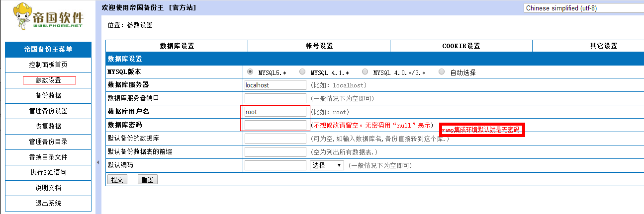Screen dimensions: 644x214
Task: Open 参数设置 in the sidebar menu
Action: click(x=48, y=80)
